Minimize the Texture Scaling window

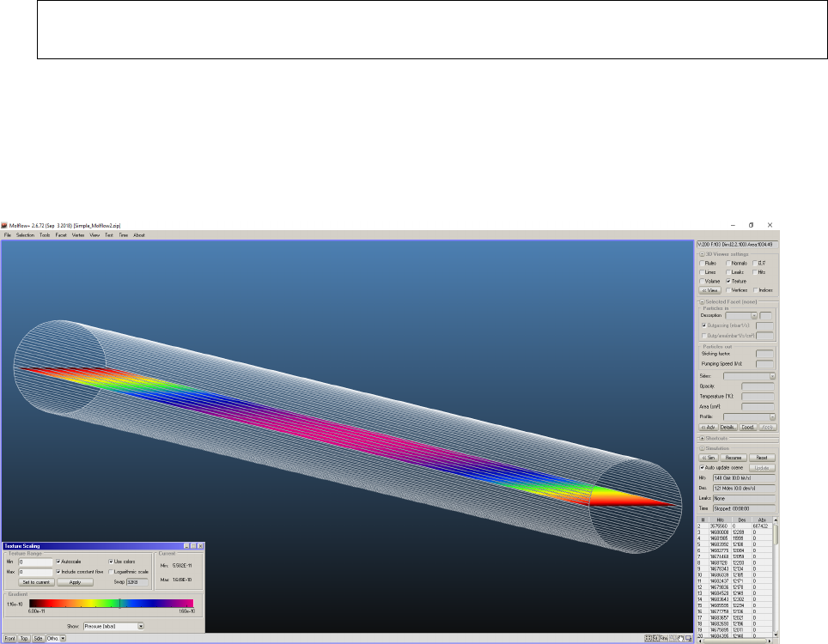pyautogui.click(x=186, y=546)
